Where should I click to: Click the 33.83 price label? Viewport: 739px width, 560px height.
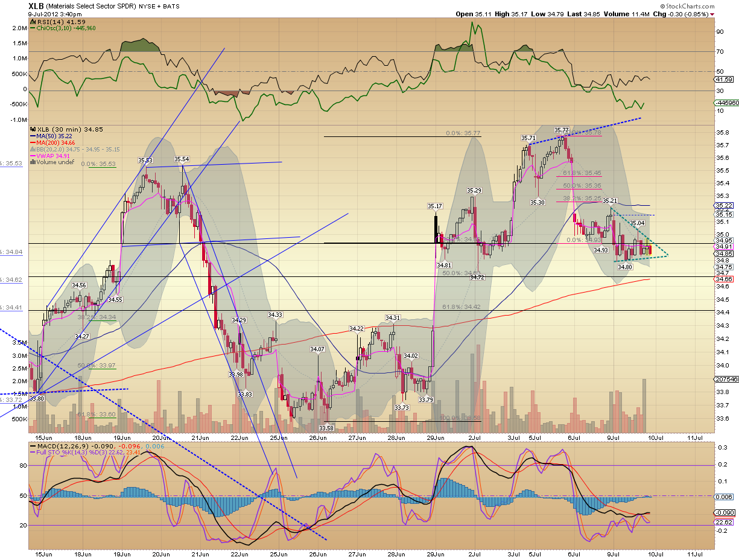pyautogui.click(x=244, y=394)
